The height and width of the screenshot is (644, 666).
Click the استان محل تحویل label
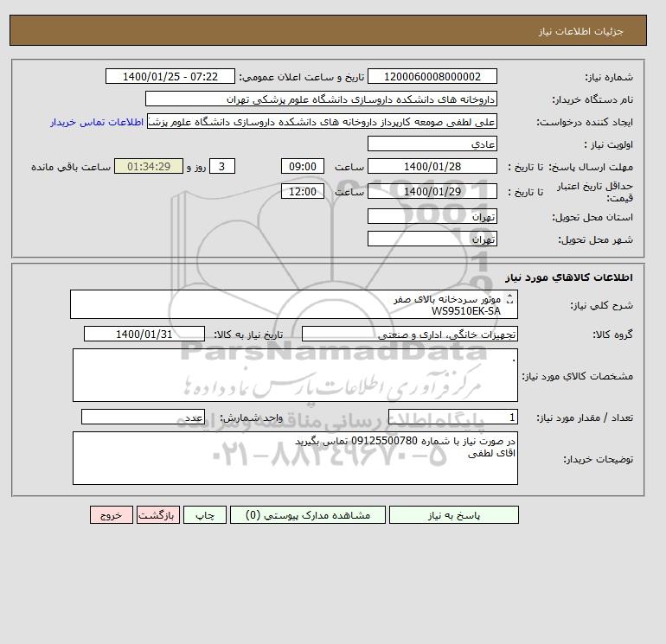592,217
